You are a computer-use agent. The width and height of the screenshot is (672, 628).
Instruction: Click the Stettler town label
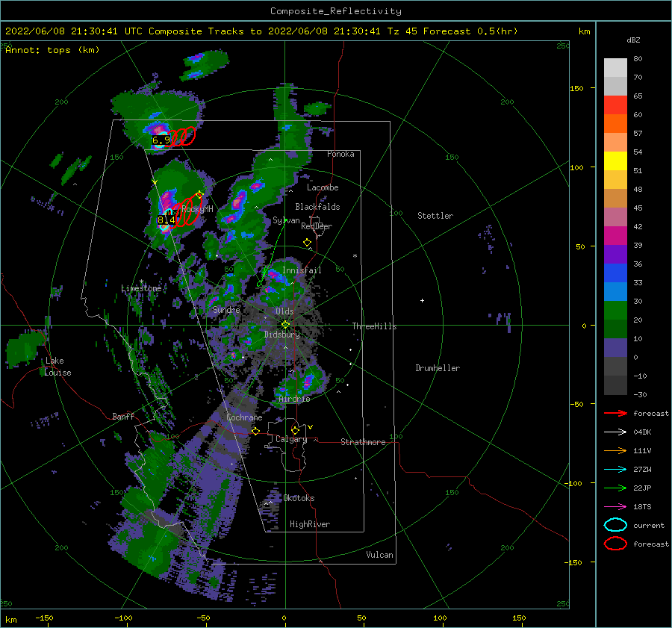[x=435, y=216]
